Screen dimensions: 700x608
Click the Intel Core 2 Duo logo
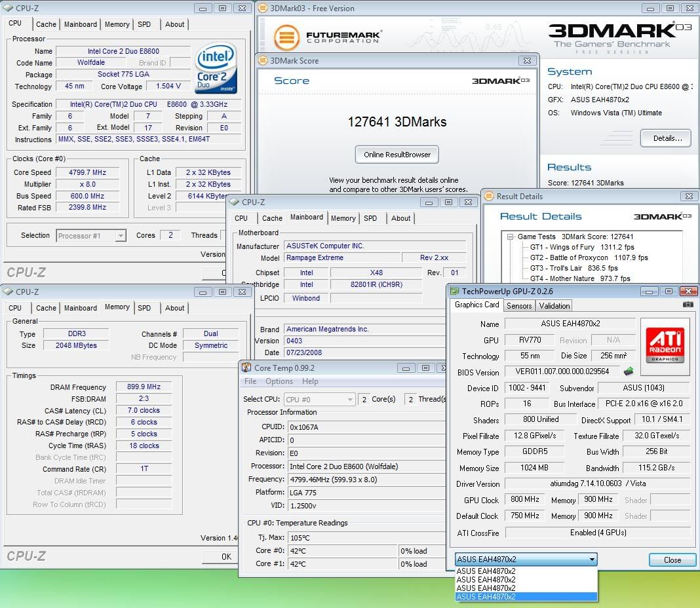pos(216,69)
